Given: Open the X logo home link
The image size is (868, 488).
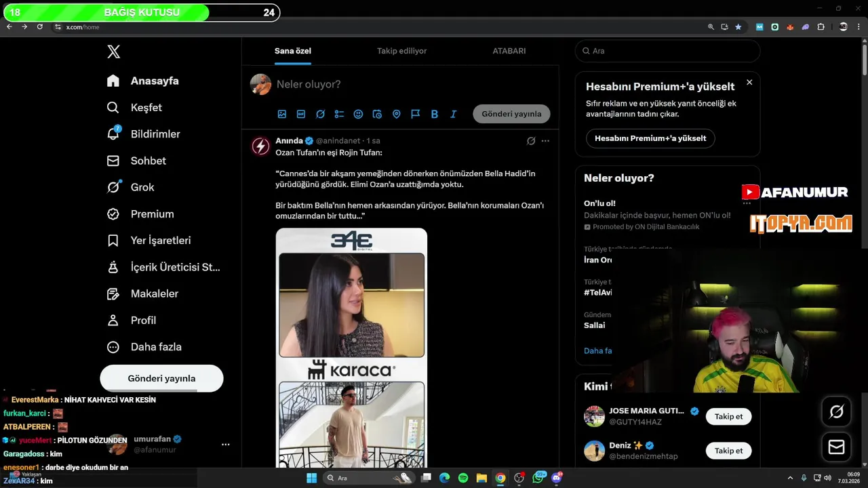Looking at the screenshot, I should pyautogui.click(x=113, y=52).
